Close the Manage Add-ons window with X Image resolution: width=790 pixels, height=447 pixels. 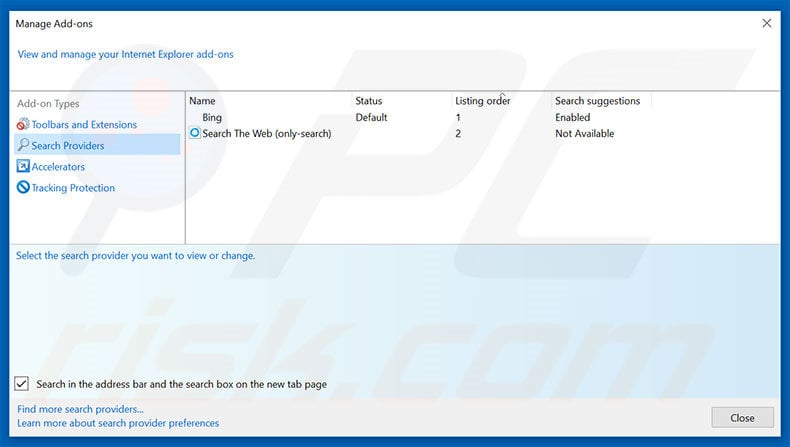click(767, 23)
